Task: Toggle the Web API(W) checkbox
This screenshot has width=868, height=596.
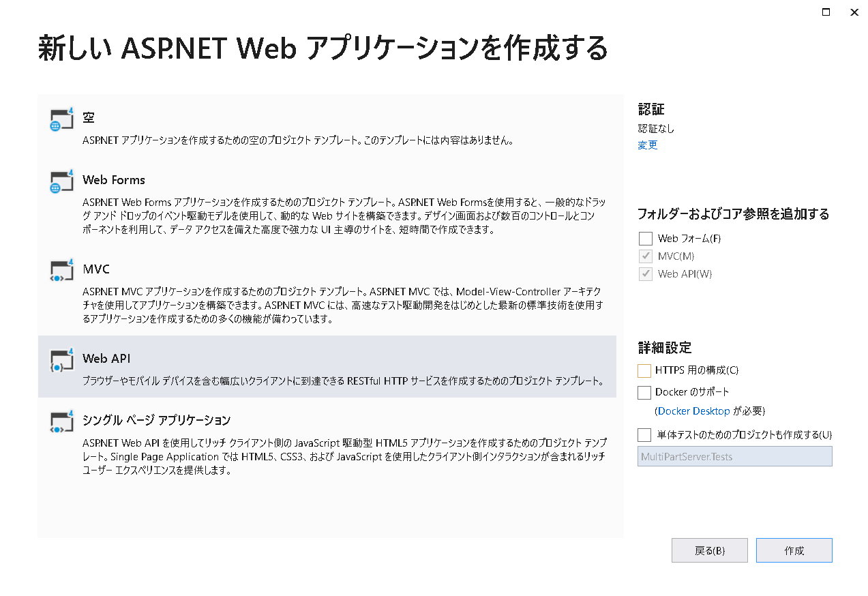Action: coord(646,274)
